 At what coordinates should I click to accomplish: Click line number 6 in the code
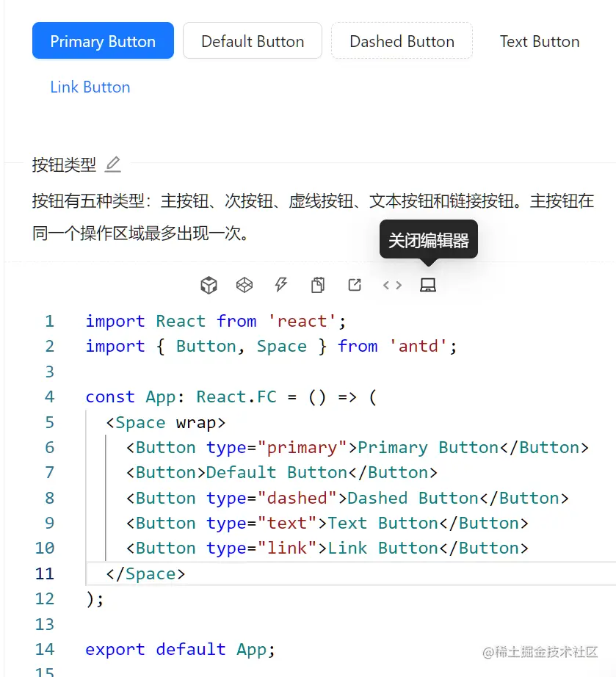point(49,447)
